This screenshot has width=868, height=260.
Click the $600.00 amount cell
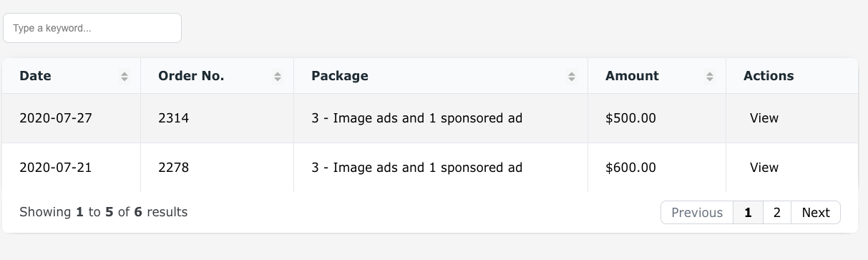point(657,168)
